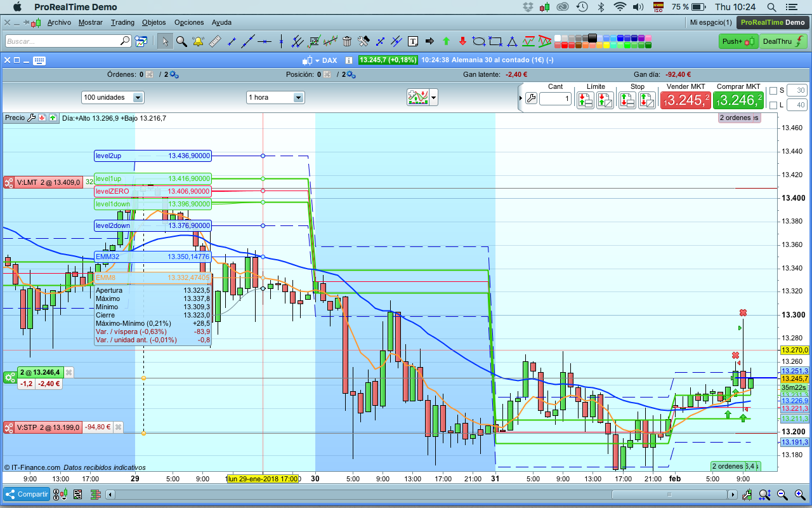Toggle the L checkbox
The height and width of the screenshot is (508, 812).
[x=773, y=105]
